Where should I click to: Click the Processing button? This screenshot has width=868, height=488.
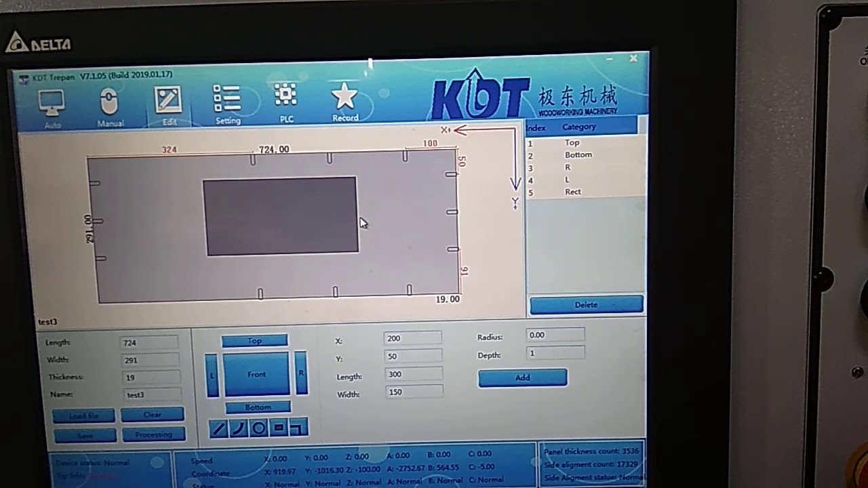tap(154, 434)
